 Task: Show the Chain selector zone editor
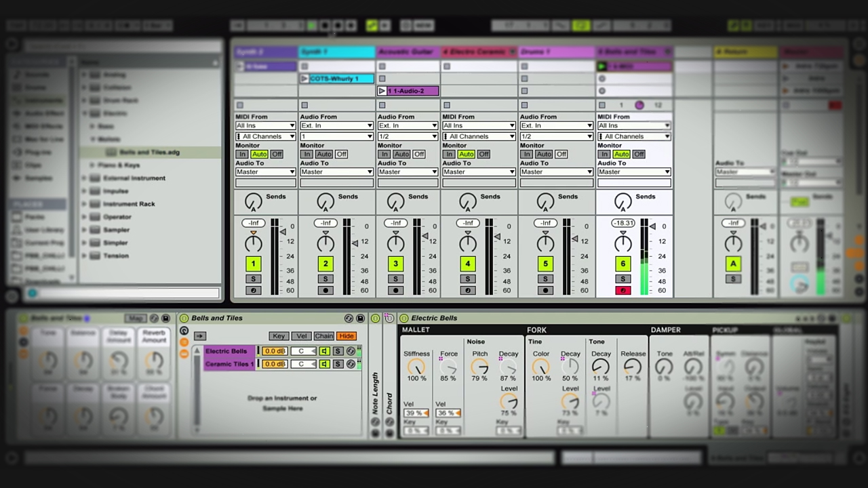(x=323, y=336)
